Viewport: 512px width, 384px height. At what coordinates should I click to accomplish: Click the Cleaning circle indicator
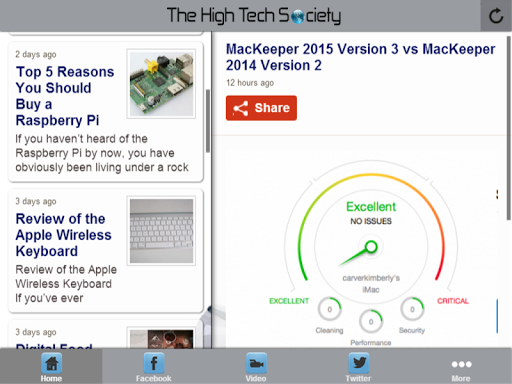tap(329, 309)
